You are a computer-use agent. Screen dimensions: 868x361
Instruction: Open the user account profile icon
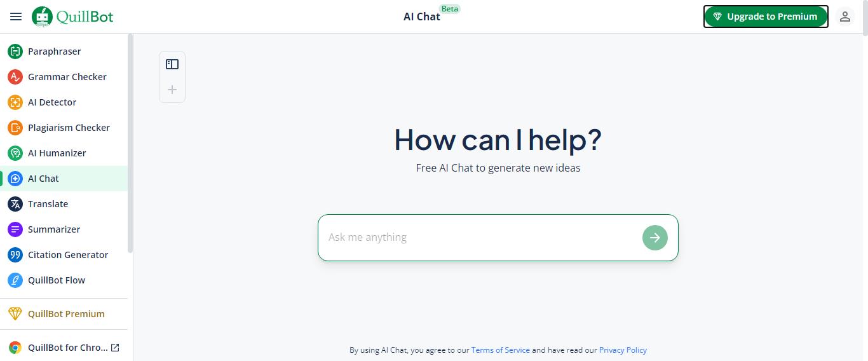point(845,17)
